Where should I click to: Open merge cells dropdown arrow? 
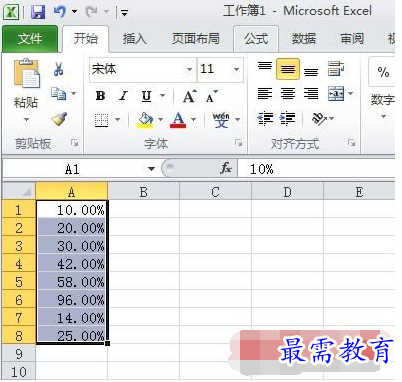click(x=351, y=94)
